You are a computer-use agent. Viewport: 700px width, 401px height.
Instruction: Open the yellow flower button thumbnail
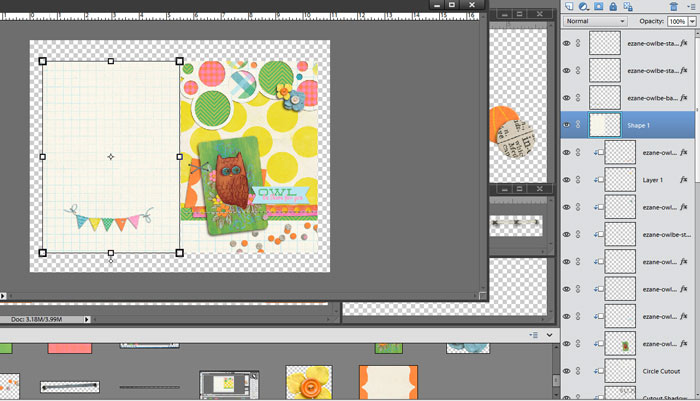pos(308,383)
